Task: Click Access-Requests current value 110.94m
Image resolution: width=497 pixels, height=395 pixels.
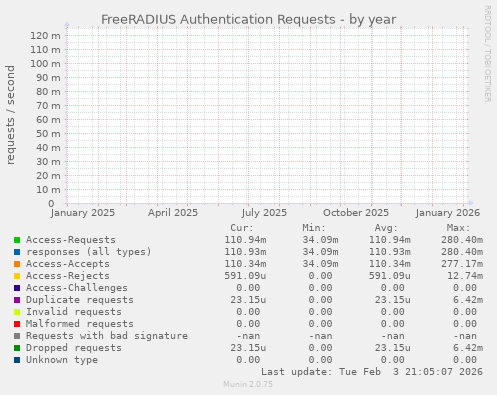Action: click(x=245, y=240)
